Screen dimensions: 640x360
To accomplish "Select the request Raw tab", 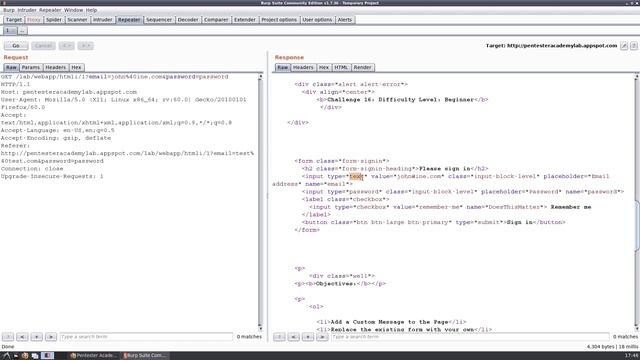I will click(x=11, y=67).
